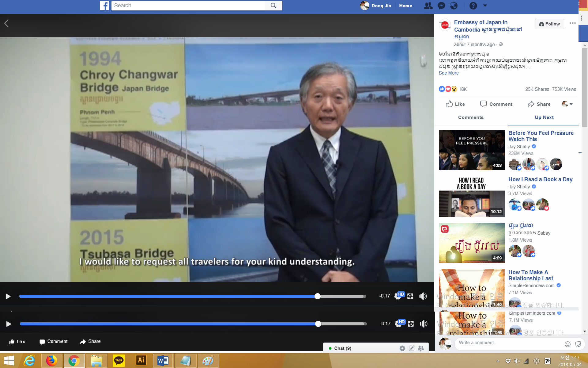Image resolution: width=588 pixels, height=368 pixels.
Task: Follow Embassy of Japan in Cambodia page
Action: 549,24
